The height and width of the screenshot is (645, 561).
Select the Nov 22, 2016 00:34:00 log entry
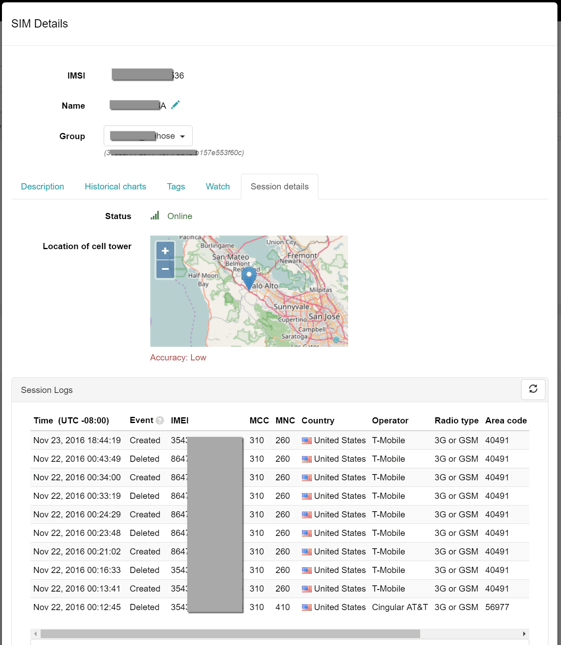click(x=280, y=477)
